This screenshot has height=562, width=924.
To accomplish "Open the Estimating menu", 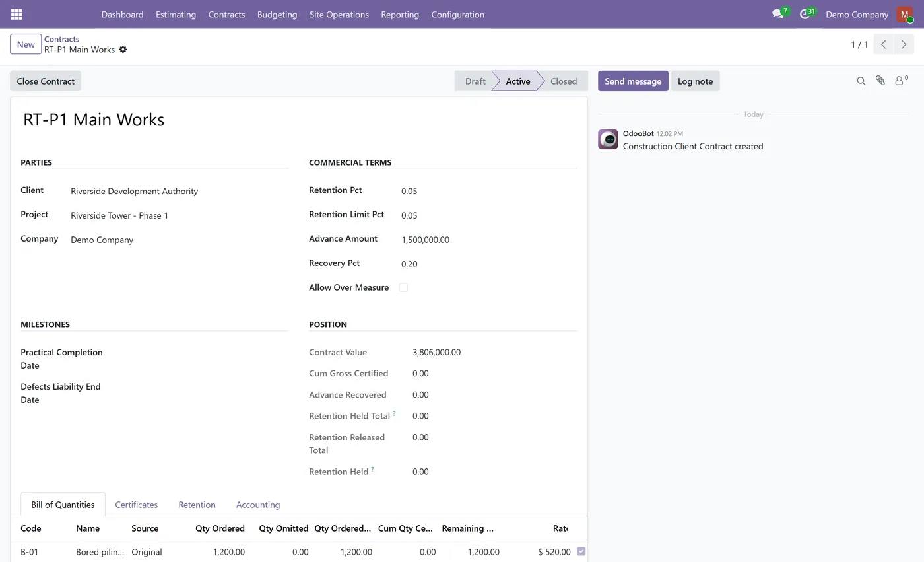I will 176,14.
